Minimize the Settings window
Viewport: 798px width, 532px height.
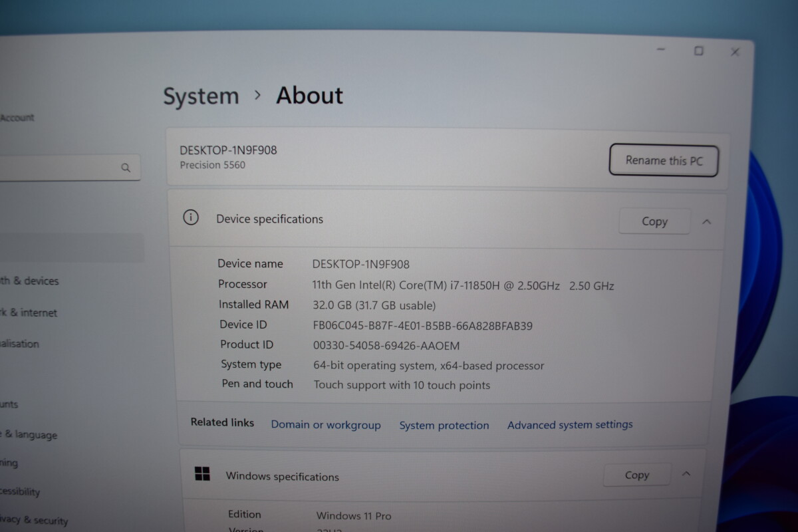(x=661, y=50)
